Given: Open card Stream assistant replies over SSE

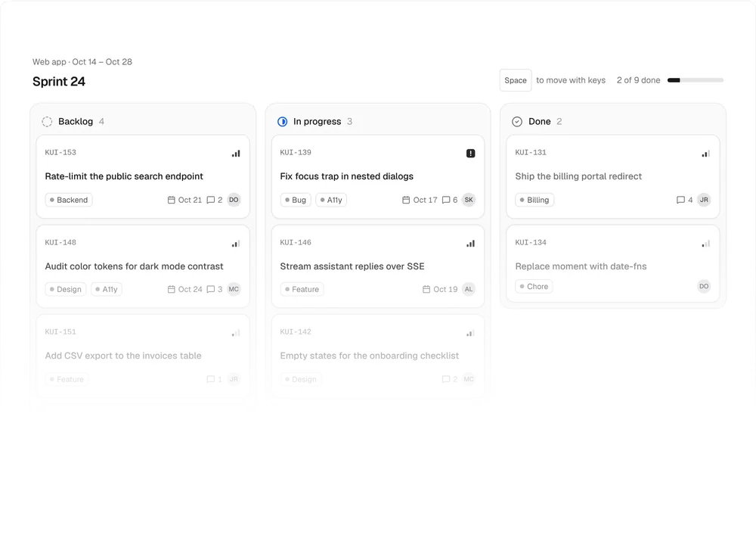Looking at the screenshot, I should pyautogui.click(x=378, y=266).
